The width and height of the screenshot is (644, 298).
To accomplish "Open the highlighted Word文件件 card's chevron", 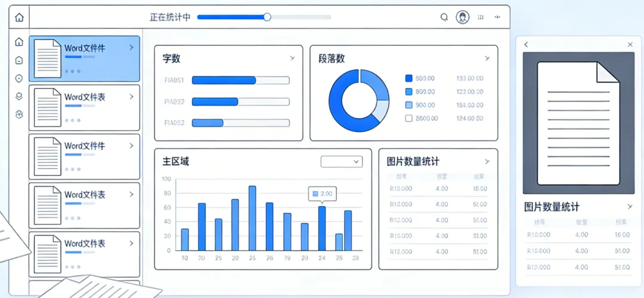I will pyautogui.click(x=131, y=48).
